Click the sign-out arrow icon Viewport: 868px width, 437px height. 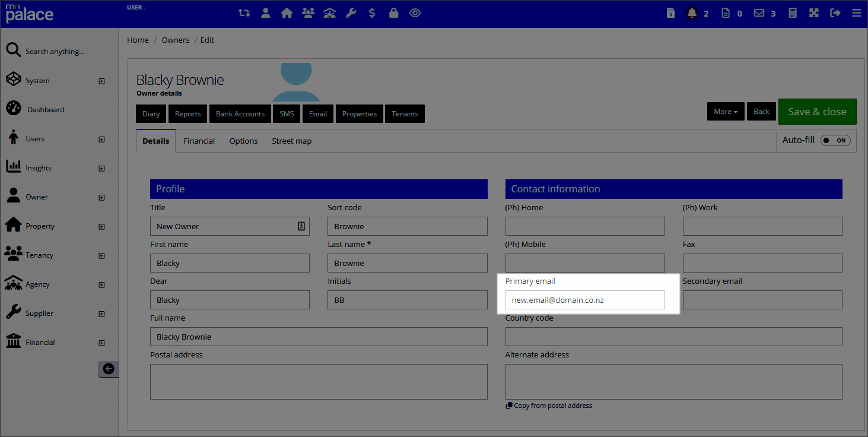(835, 12)
